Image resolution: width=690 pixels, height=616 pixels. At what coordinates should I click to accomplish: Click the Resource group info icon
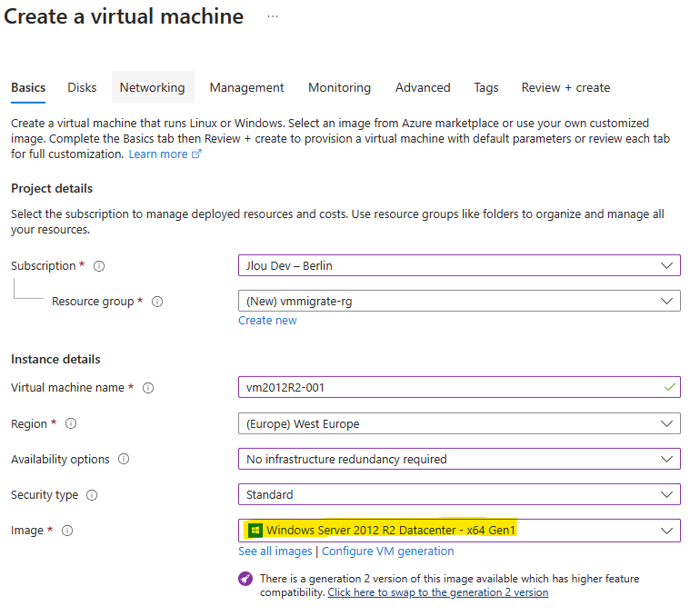pyautogui.click(x=157, y=302)
